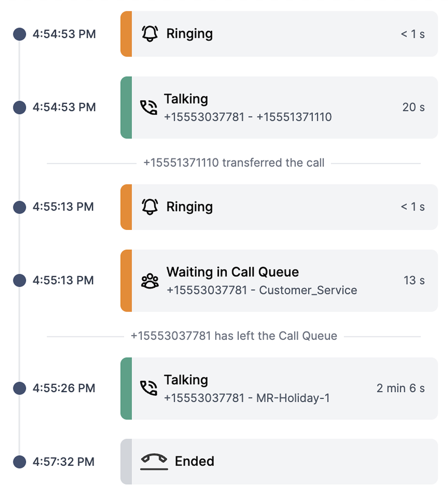The width and height of the screenshot is (448, 498).
Task: Select timeline dot at 4:54:53 PM Talking
Action: [20, 107]
